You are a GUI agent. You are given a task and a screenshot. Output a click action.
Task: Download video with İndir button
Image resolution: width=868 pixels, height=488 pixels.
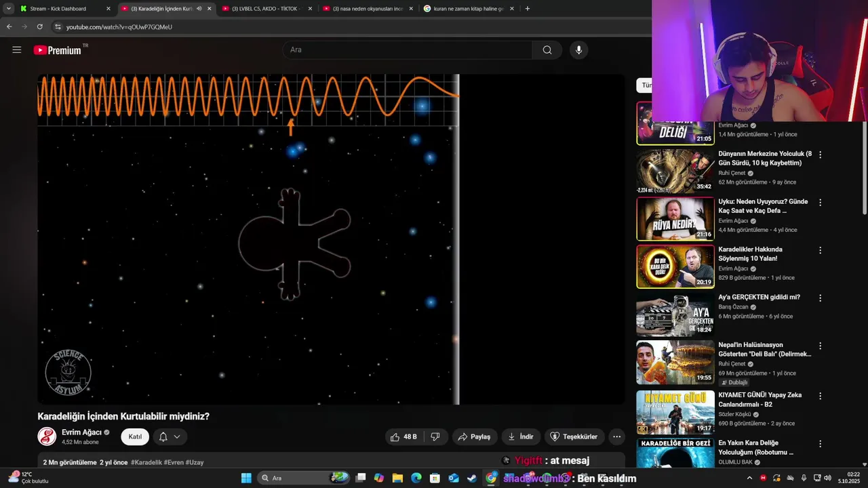pos(521,436)
